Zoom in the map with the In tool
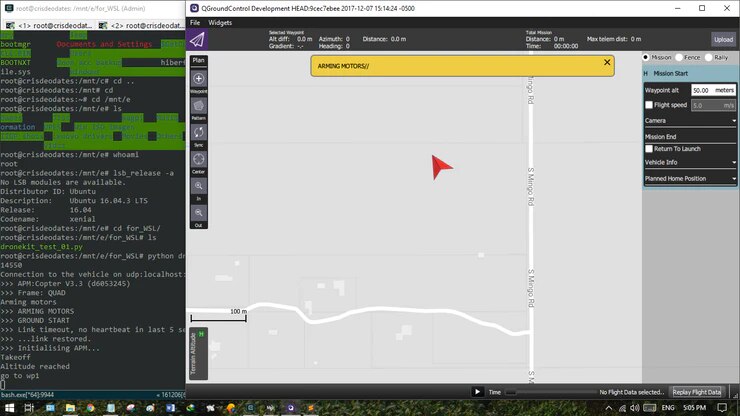The width and height of the screenshot is (740, 416). [x=199, y=187]
